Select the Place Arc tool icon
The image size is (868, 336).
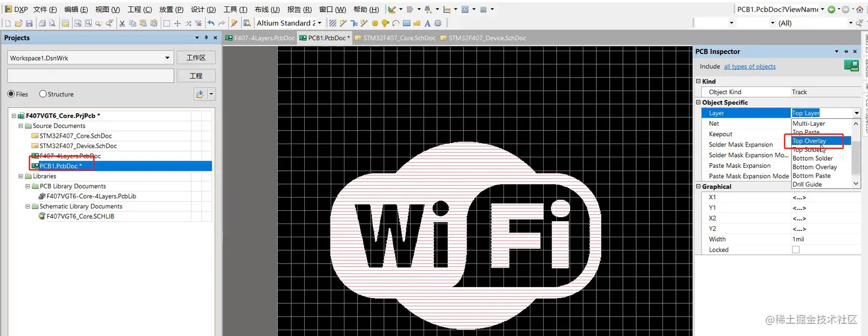pyautogui.click(x=396, y=23)
